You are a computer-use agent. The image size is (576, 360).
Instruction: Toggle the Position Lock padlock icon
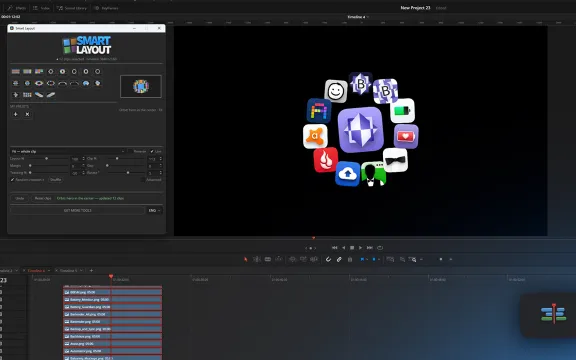(x=350, y=259)
